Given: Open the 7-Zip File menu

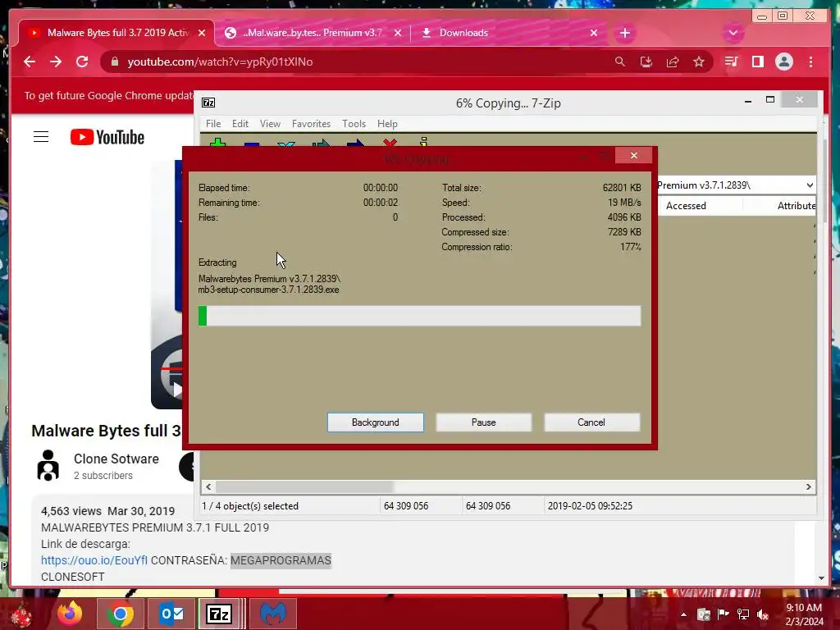Looking at the screenshot, I should pyautogui.click(x=213, y=124).
